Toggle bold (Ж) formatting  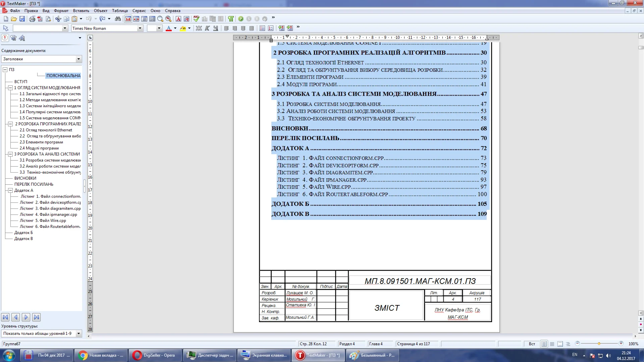tap(199, 28)
